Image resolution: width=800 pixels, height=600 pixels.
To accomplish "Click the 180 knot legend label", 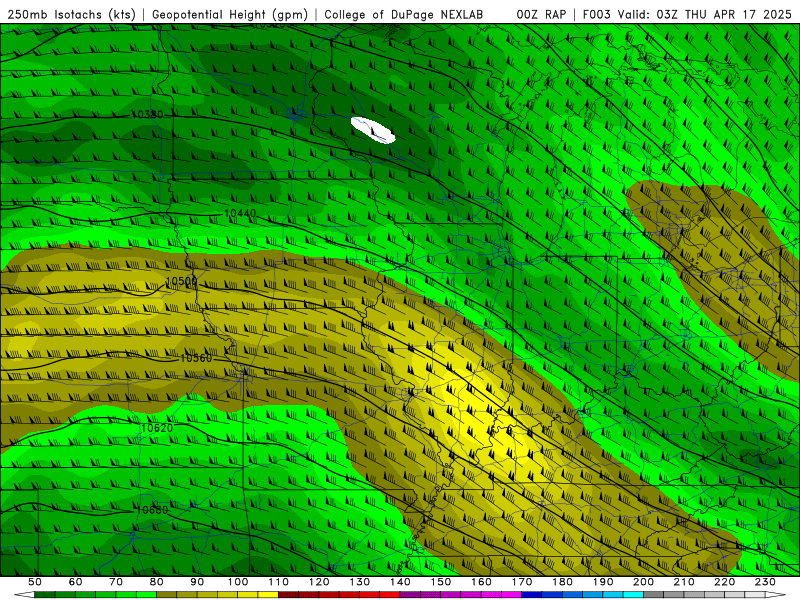I will click(562, 582).
